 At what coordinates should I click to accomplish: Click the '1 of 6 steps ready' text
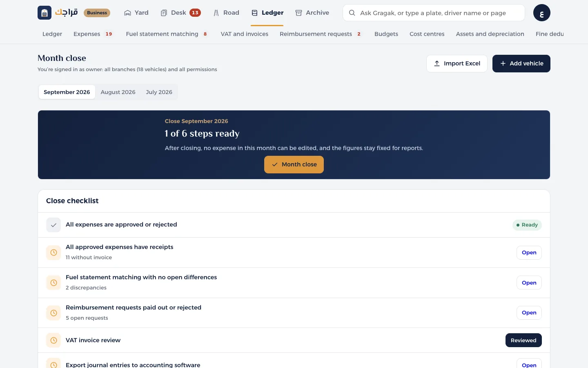click(202, 134)
